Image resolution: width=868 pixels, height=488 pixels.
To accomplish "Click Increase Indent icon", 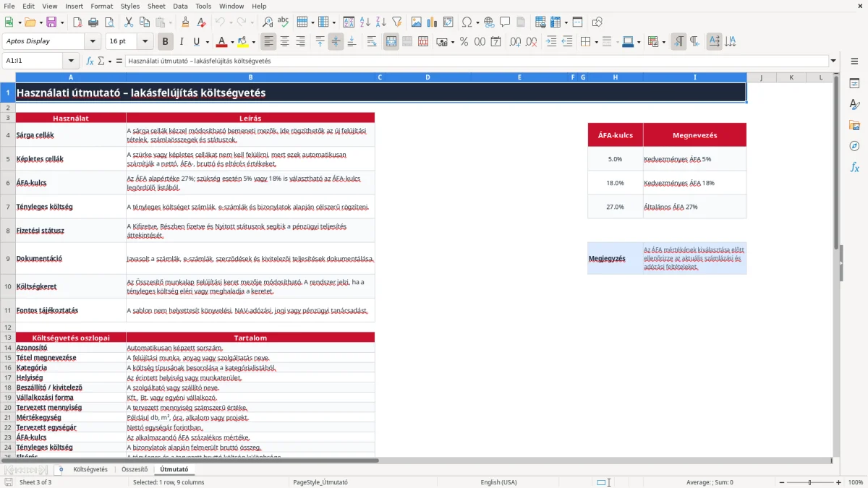I will (551, 42).
